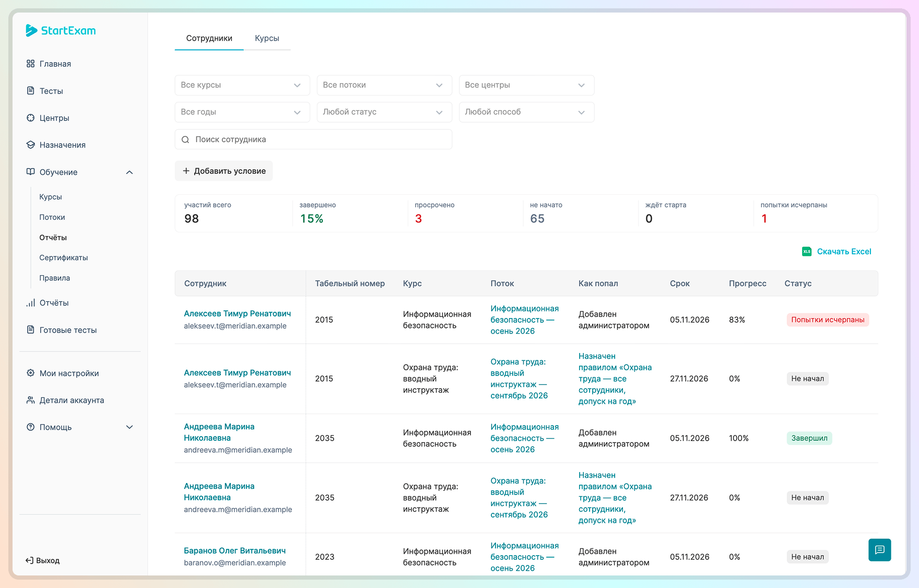Click the Срок column header
This screenshot has height=588, width=919.
[x=680, y=284]
